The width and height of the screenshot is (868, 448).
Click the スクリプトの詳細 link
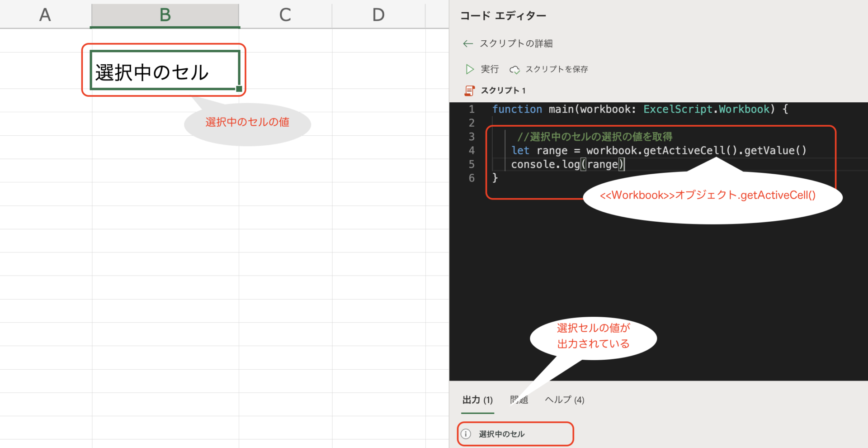pyautogui.click(x=516, y=43)
